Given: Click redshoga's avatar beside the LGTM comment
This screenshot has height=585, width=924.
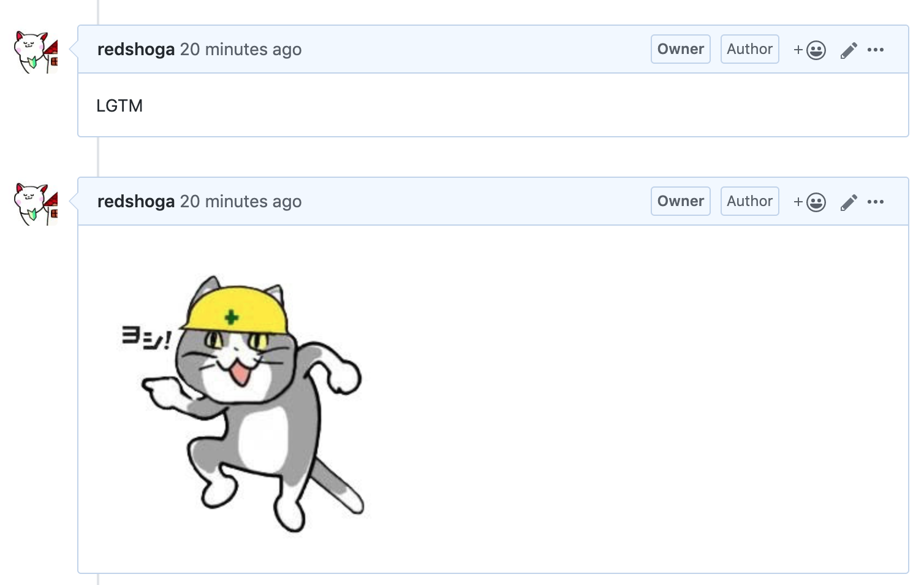Looking at the screenshot, I should 36,52.
